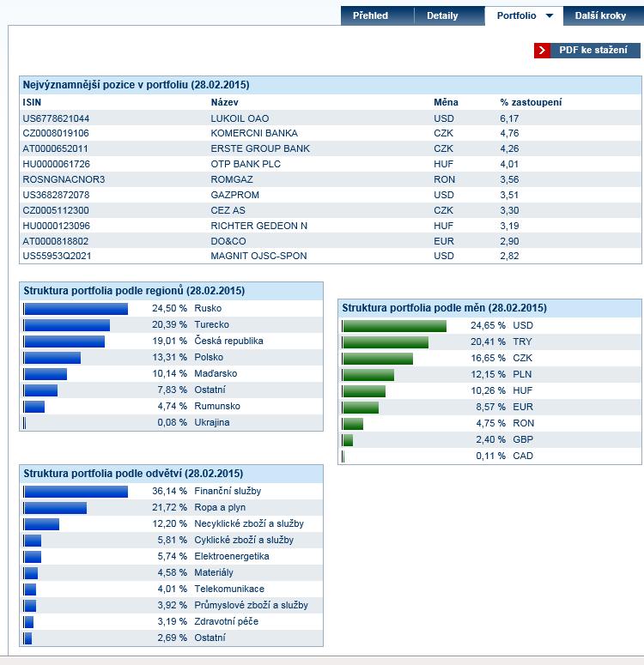Select Průmyslové zboží a služby label

251,605
